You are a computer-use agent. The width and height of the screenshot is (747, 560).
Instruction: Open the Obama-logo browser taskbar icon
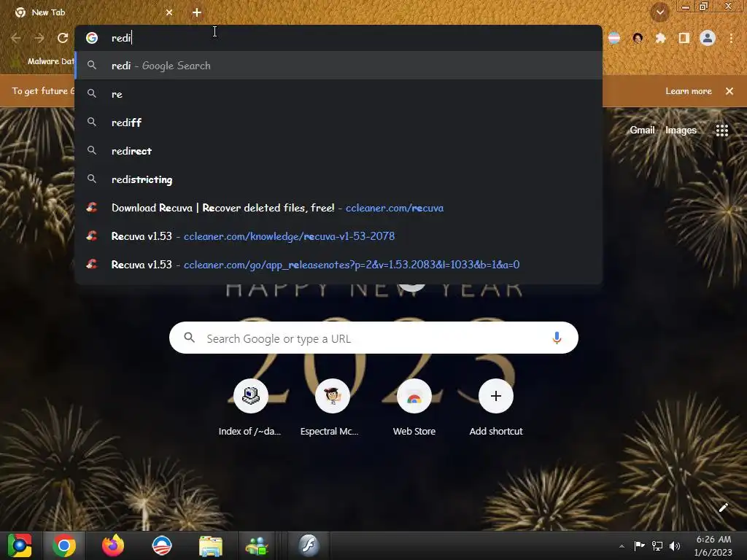pos(161,545)
